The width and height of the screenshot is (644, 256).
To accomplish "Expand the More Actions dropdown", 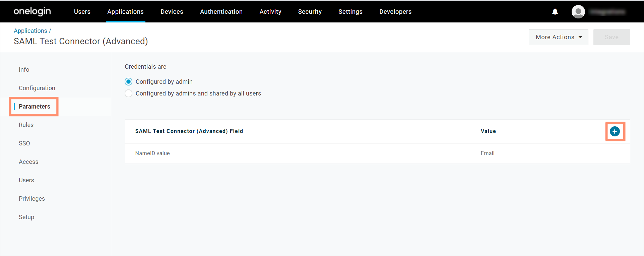I will tap(558, 37).
